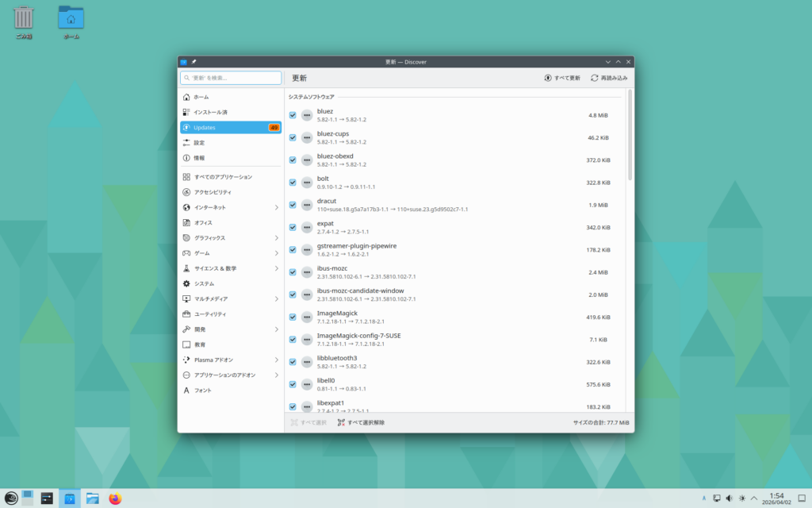Viewport: 812px width, 508px height.
Task: Click the package icon next to bluez
Action: click(307, 115)
